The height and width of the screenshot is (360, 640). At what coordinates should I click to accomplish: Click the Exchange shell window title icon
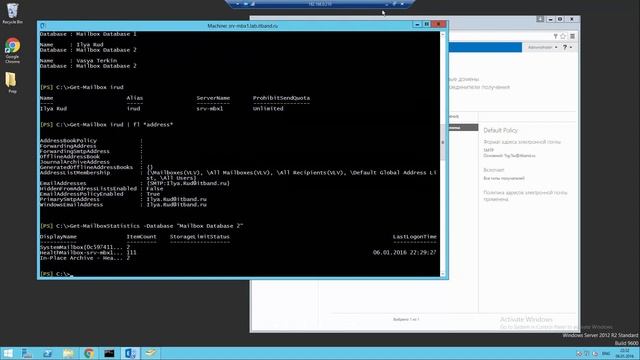coord(42,25)
